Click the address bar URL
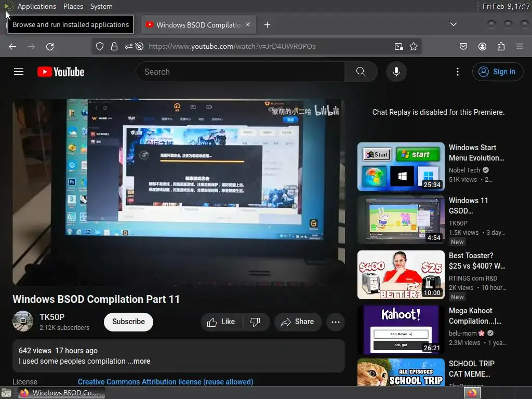532x399 pixels. coord(232,46)
